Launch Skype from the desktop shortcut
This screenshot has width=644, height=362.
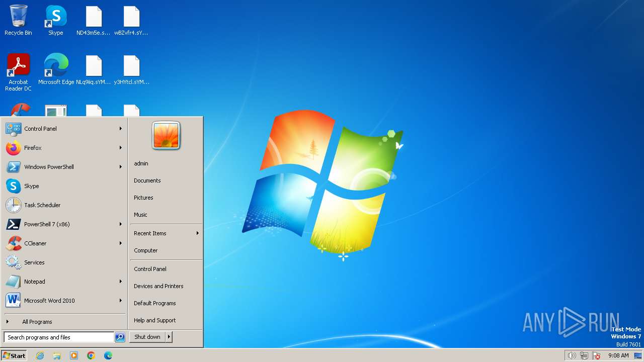[56, 20]
